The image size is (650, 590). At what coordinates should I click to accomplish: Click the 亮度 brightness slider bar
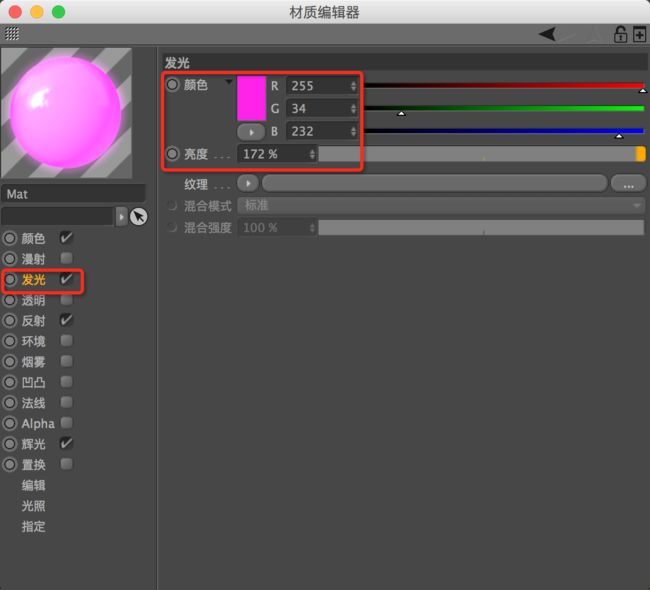pos(482,154)
